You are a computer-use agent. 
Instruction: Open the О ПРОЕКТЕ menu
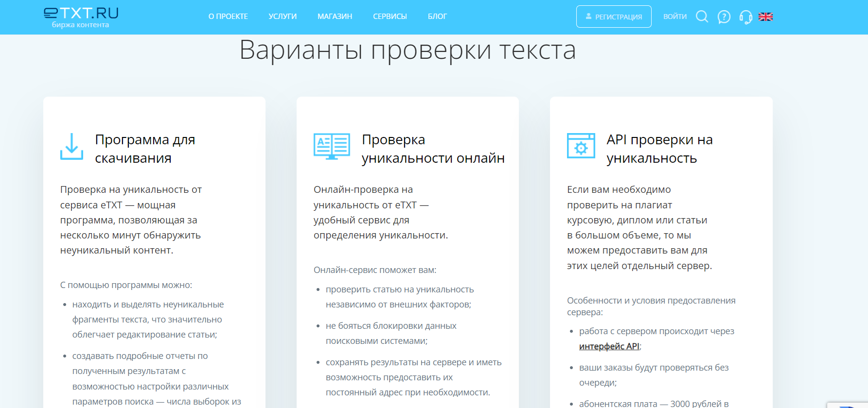[x=228, y=17]
